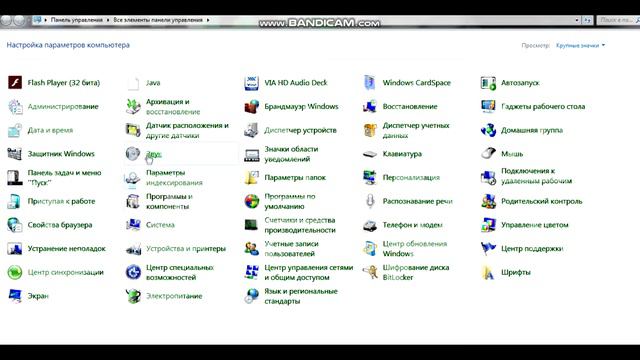Image resolution: width=640 pixels, height=360 pixels.
Task: Open the Подключения к удаленным рабочим link
Action: pos(536,176)
